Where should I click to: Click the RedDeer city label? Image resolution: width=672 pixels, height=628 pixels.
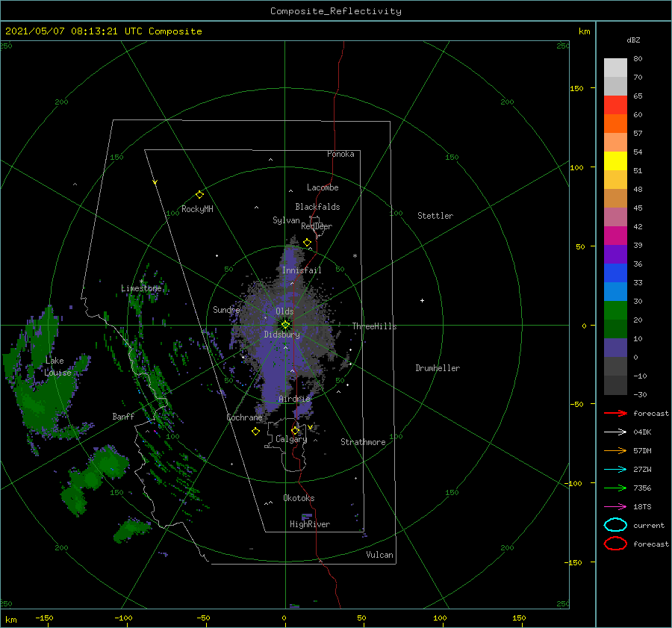[x=317, y=226]
